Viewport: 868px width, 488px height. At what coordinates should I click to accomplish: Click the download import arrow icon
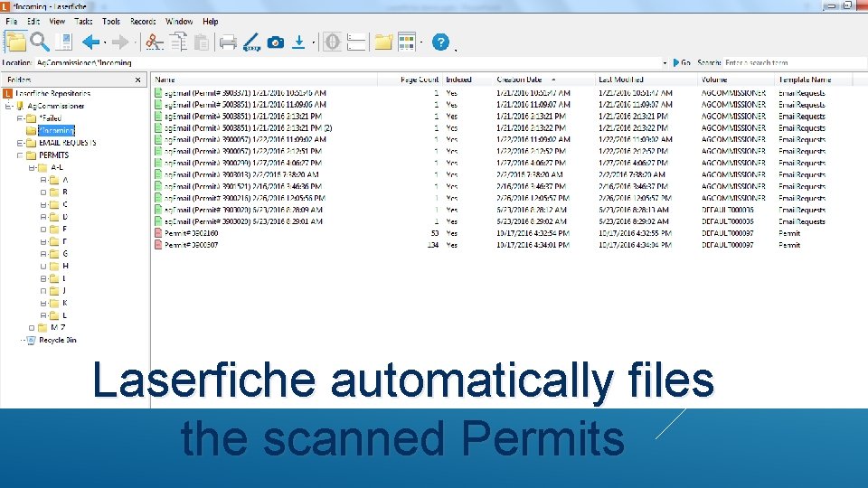click(298, 42)
